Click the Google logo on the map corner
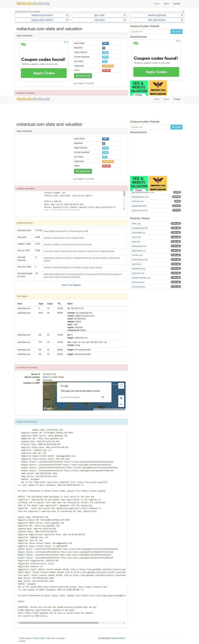This screenshot has height=644, width=199. 48,408
